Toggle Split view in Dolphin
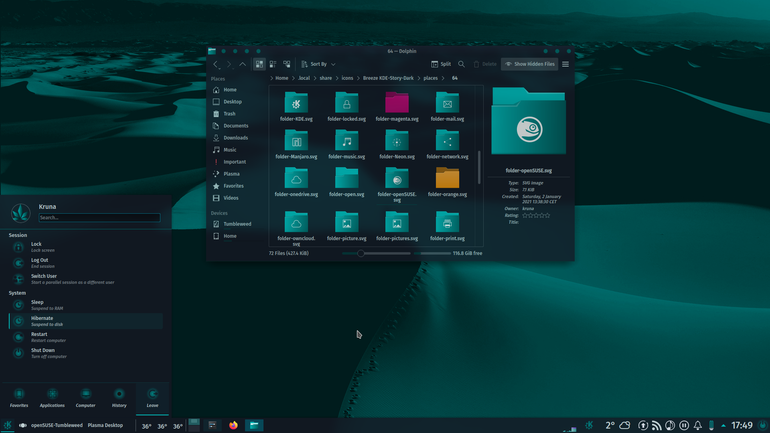The width and height of the screenshot is (770, 433). (x=440, y=64)
